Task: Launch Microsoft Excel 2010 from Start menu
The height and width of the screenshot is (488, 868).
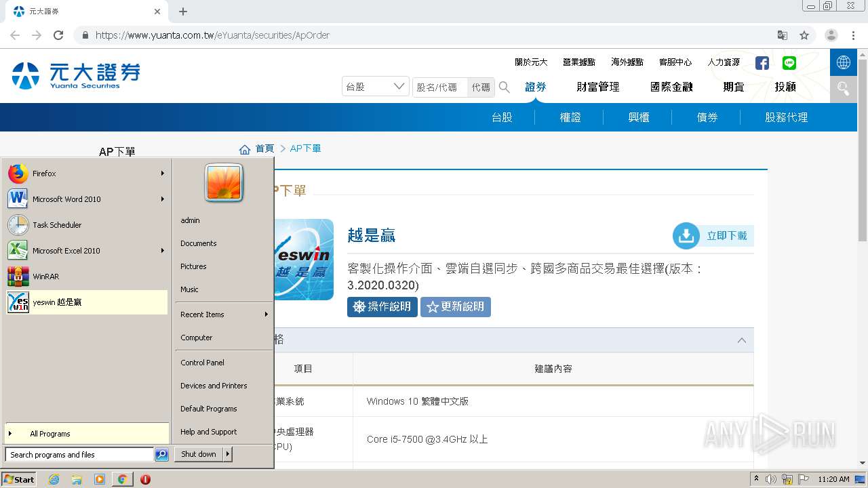Action: (87, 251)
